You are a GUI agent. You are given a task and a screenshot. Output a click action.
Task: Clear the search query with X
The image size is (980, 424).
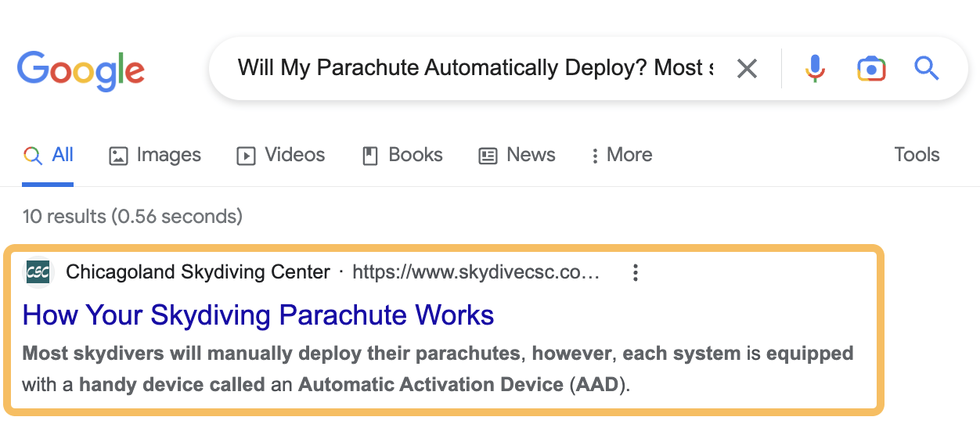[747, 69]
